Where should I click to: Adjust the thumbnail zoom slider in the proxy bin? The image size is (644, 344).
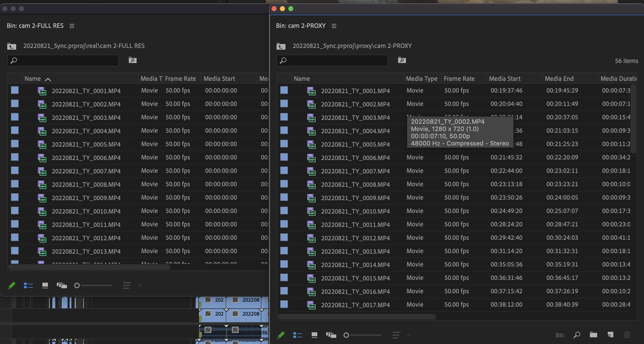(x=347, y=335)
